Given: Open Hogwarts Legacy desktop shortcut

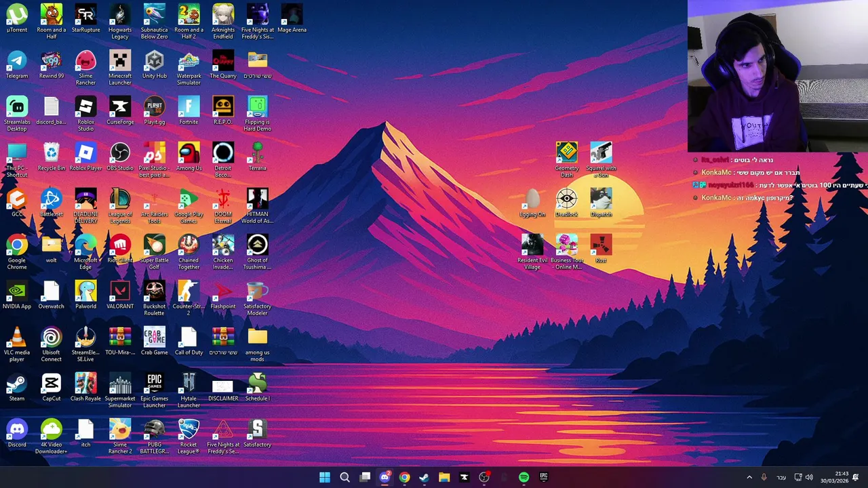Looking at the screenshot, I should coord(120,22).
